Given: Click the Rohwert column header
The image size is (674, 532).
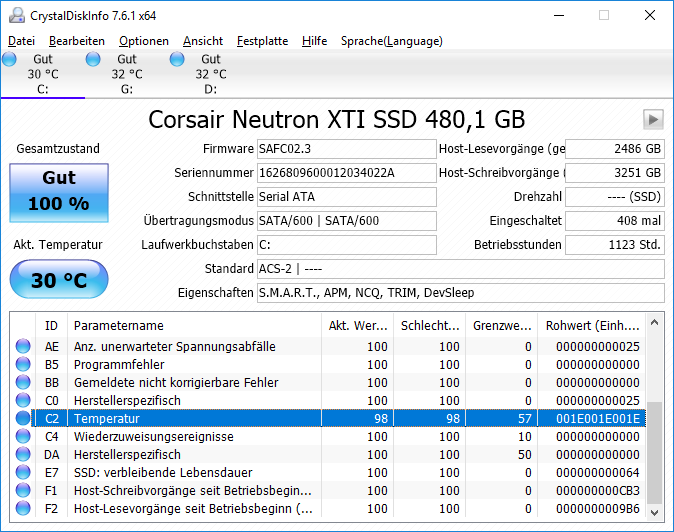Looking at the screenshot, I should tap(592, 325).
